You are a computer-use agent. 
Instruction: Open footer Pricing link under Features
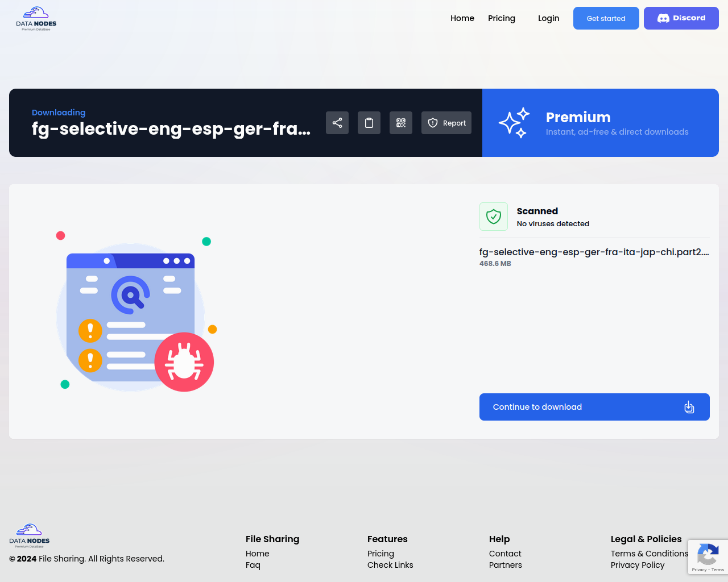click(380, 554)
